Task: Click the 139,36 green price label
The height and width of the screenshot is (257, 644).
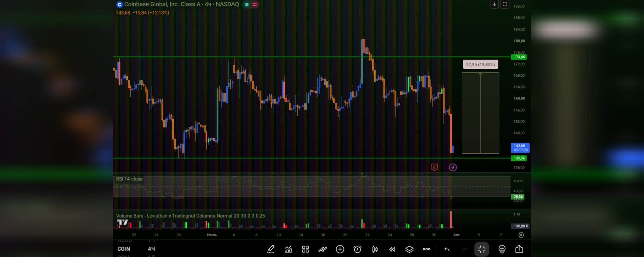Action: point(519,158)
